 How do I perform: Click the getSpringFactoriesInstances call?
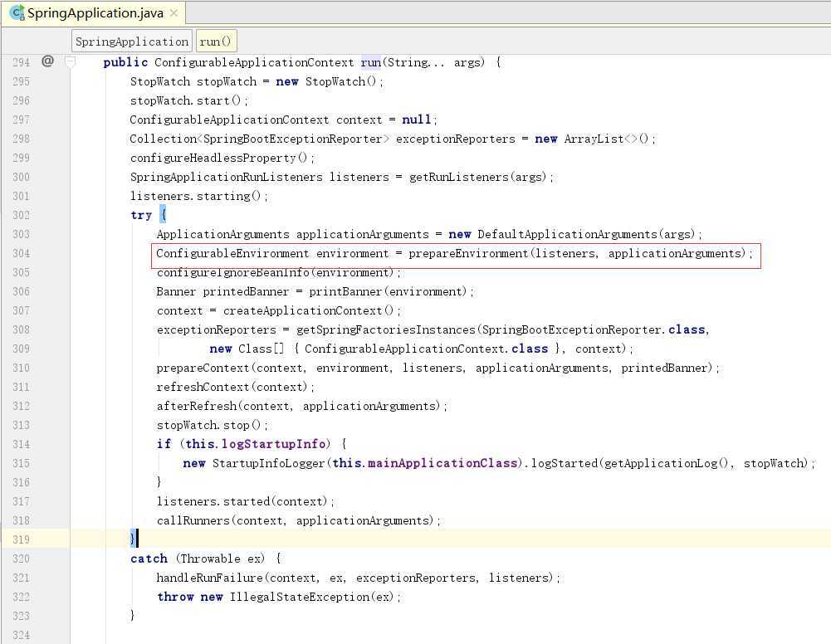(386, 330)
